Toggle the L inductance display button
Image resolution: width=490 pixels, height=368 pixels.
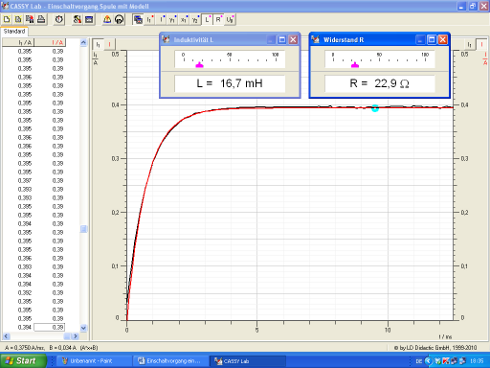207,20
